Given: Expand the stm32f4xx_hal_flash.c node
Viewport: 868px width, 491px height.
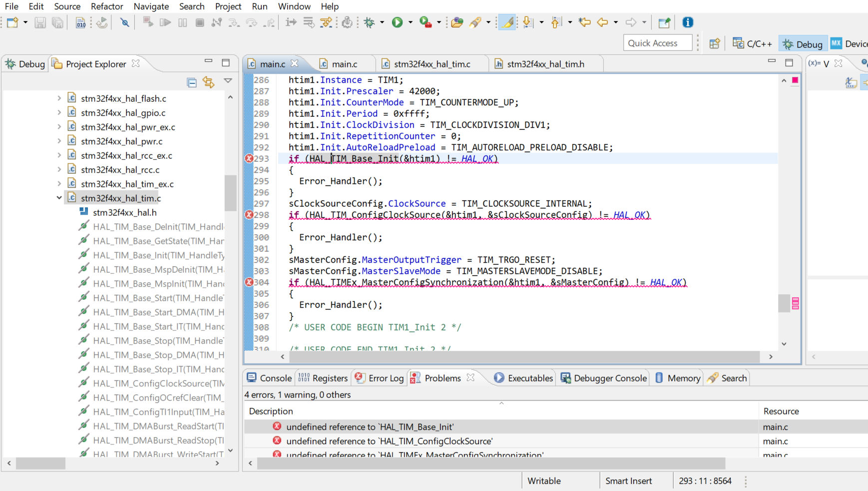Looking at the screenshot, I should tap(59, 98).
